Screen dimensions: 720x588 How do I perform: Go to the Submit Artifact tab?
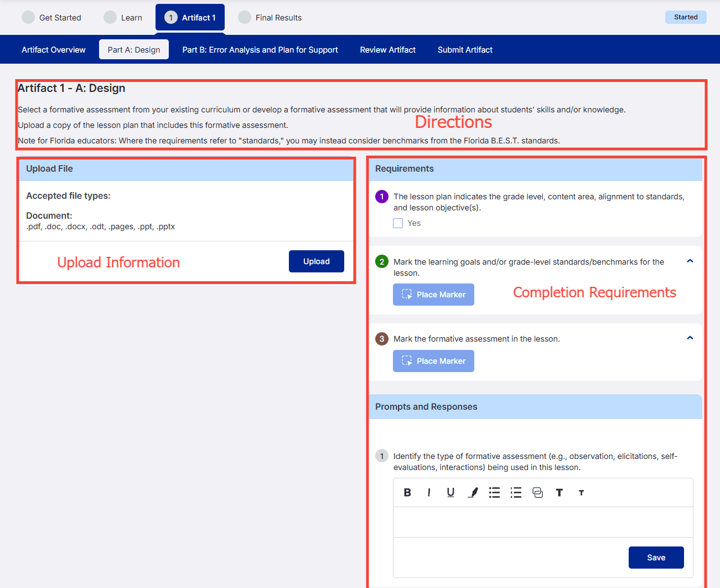pyautogui.click(x=465, y=50)
